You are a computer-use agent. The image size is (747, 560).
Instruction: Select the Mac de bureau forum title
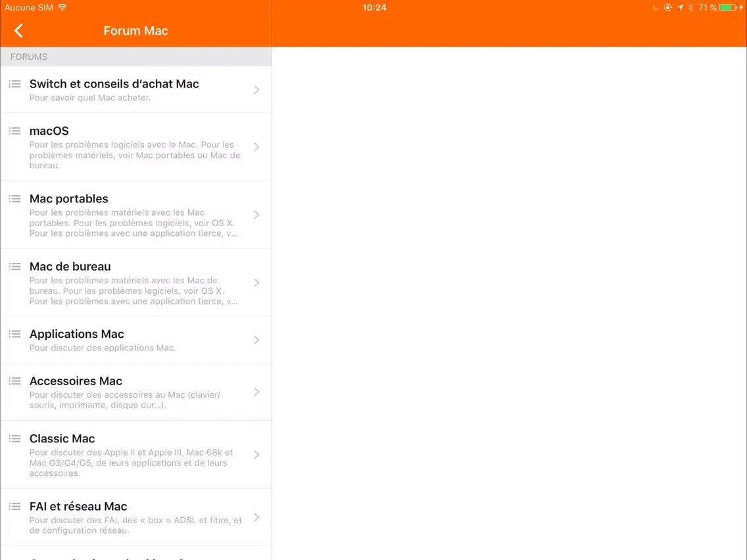[70, 267]
